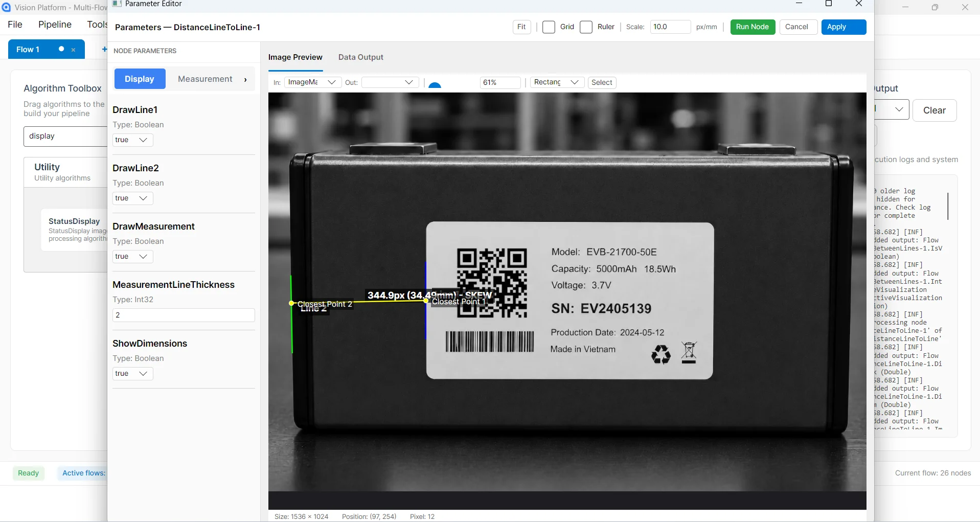Switch to the Measurement parameters tab

click(x=205, y=79)
